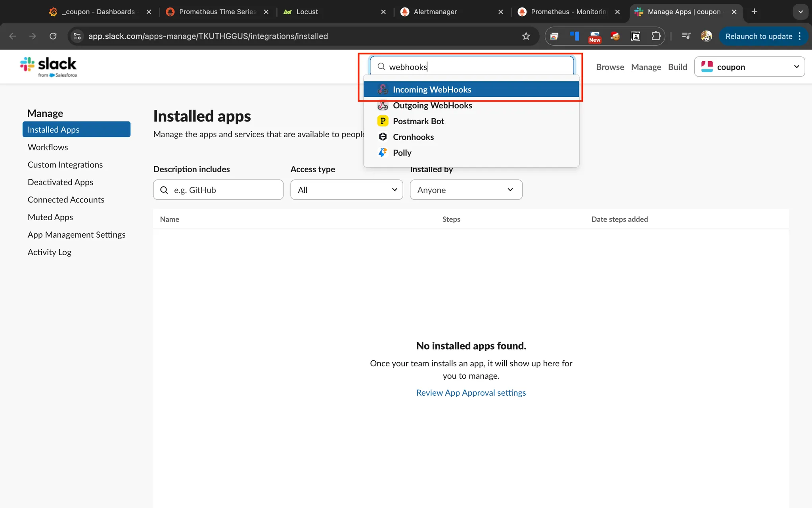Expand the coupon workspace selector

pos(749,67)
